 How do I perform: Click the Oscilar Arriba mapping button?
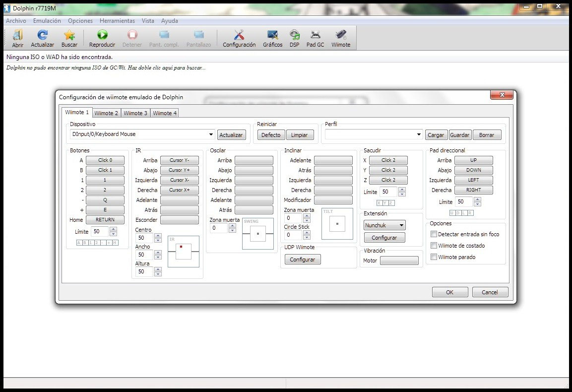(x=254, y=160)
